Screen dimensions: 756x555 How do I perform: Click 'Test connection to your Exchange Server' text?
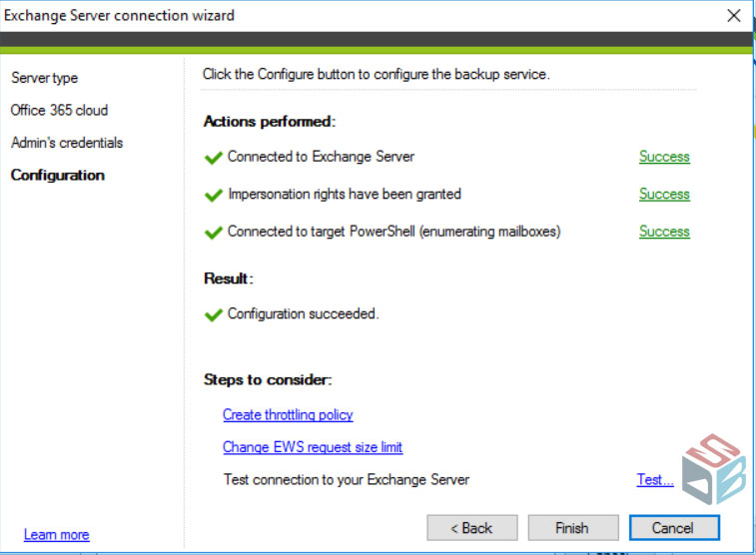[347, 479]
